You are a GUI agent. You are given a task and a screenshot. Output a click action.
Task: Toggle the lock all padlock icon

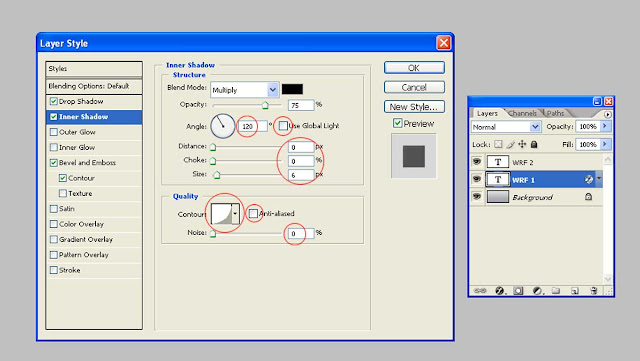tap(534, 144)
